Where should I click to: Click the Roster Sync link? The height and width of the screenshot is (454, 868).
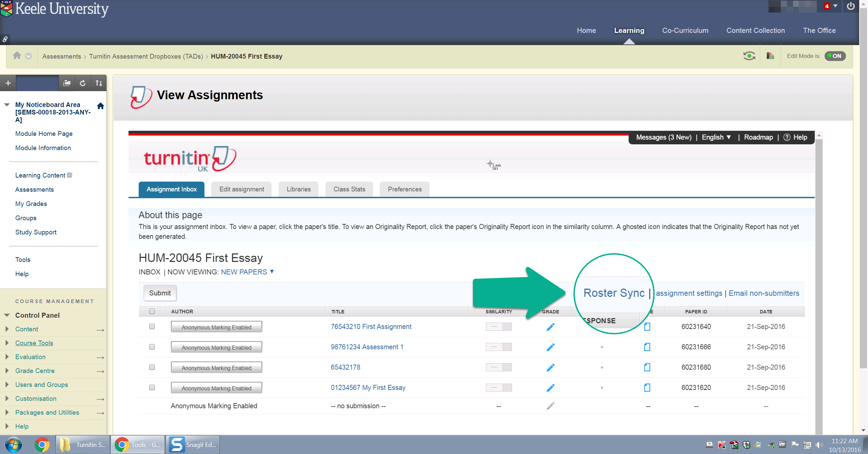point(614,293)
